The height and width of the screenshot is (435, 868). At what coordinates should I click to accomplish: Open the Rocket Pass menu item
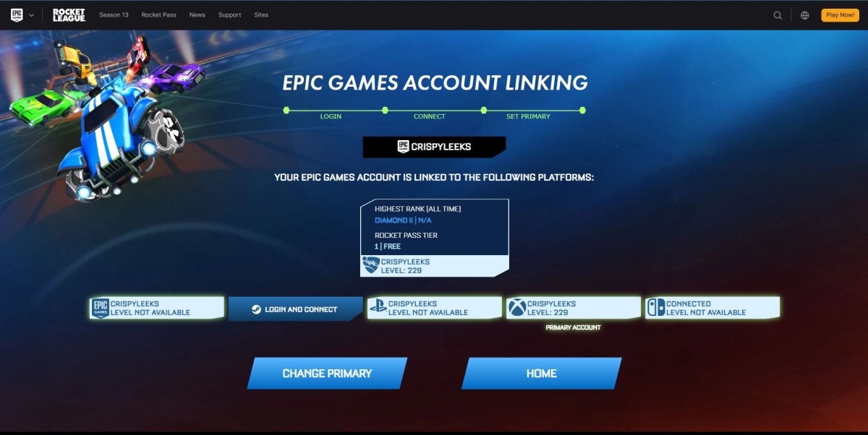[x=158, y=15]
